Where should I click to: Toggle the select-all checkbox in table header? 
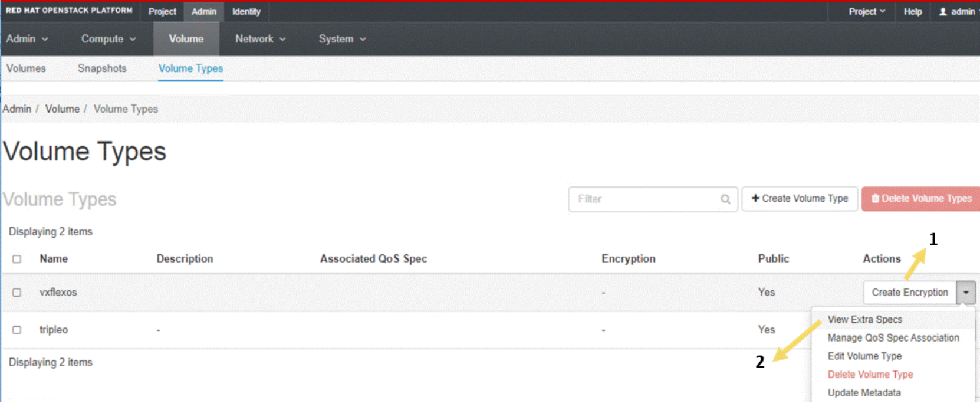coord(17,259)
